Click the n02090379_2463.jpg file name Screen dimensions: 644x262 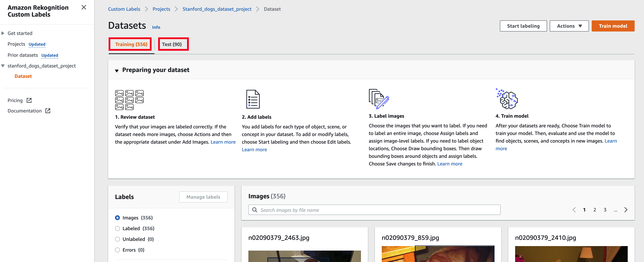(279, 238)
